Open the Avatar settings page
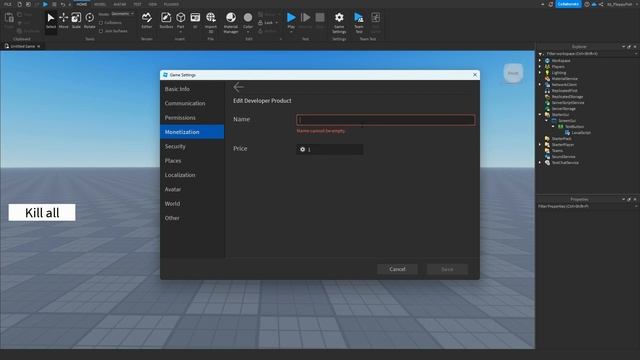Image resolution: width=640 pixels, height=360 pixels. (x=192, y=189)
